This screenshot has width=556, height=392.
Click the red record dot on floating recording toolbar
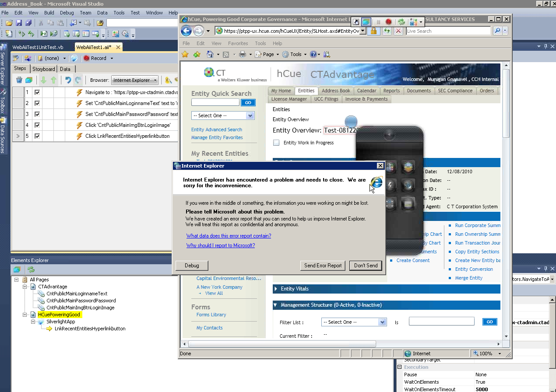click(x=388, y=22)
